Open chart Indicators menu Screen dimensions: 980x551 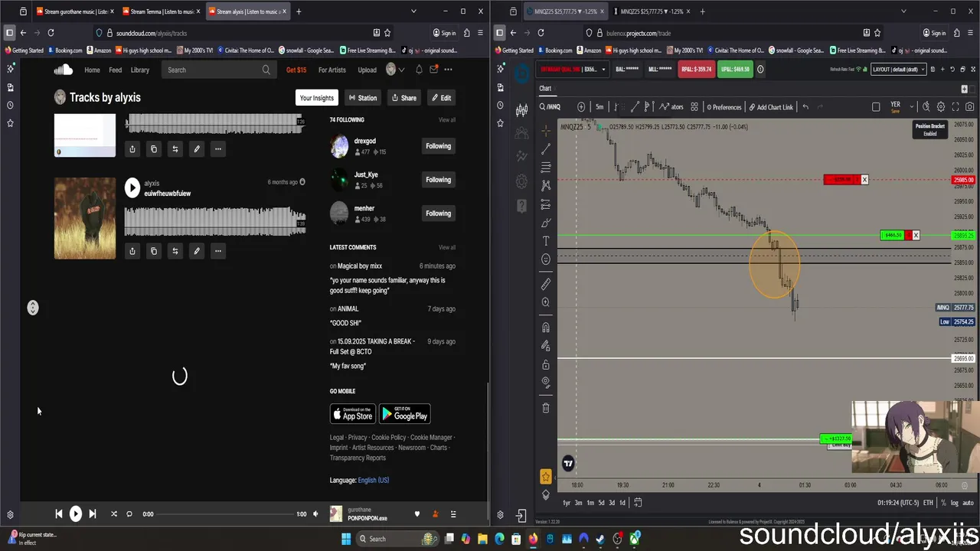[x=671, y=107]
